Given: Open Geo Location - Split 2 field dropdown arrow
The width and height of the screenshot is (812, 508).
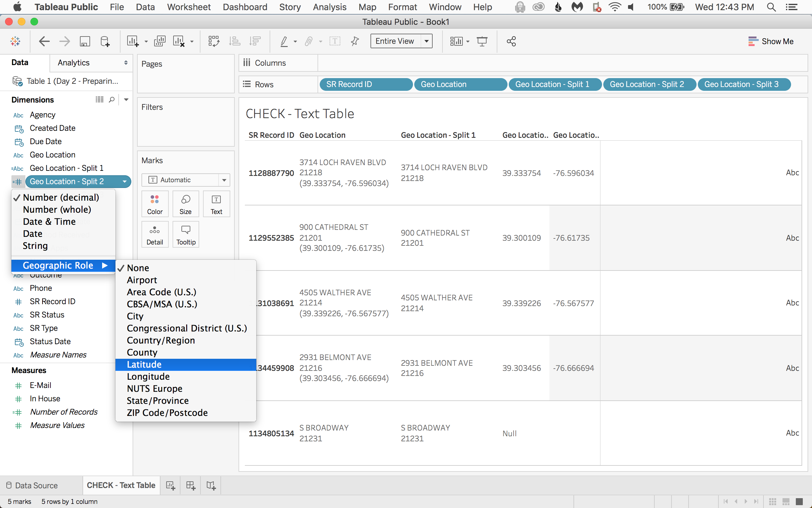Looking at the screenshot, I should click(x=125, y=182).
